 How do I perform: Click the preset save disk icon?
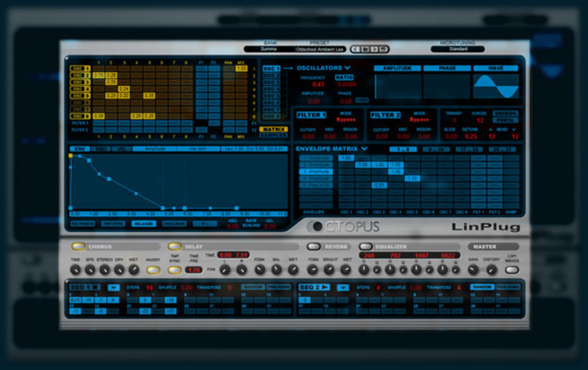pos(383,49)
